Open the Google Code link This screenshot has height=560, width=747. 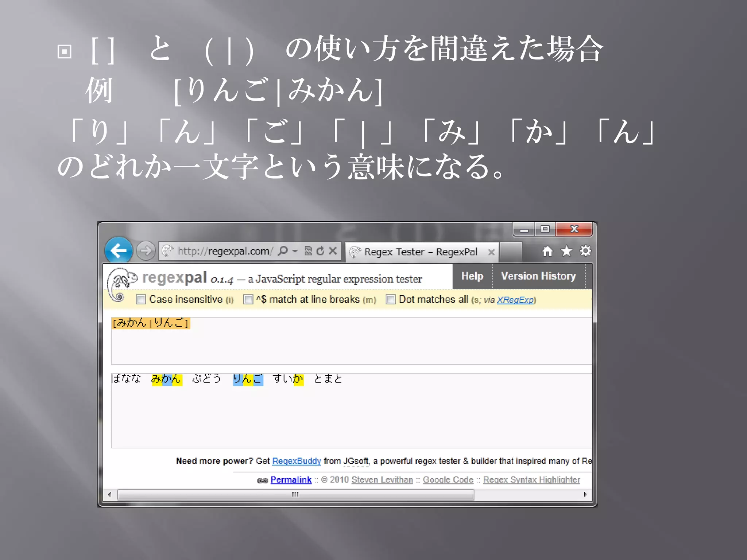448,480
